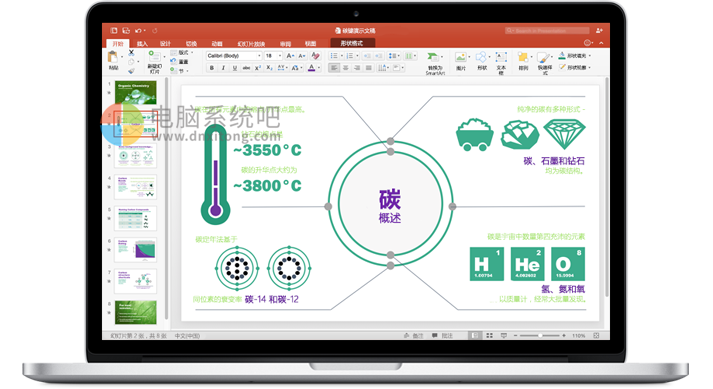Select the Format Painter brush icon
Image resolution: width=713 pixels, height=389 pixels.
pyautogui.click(x=131, y=71)
